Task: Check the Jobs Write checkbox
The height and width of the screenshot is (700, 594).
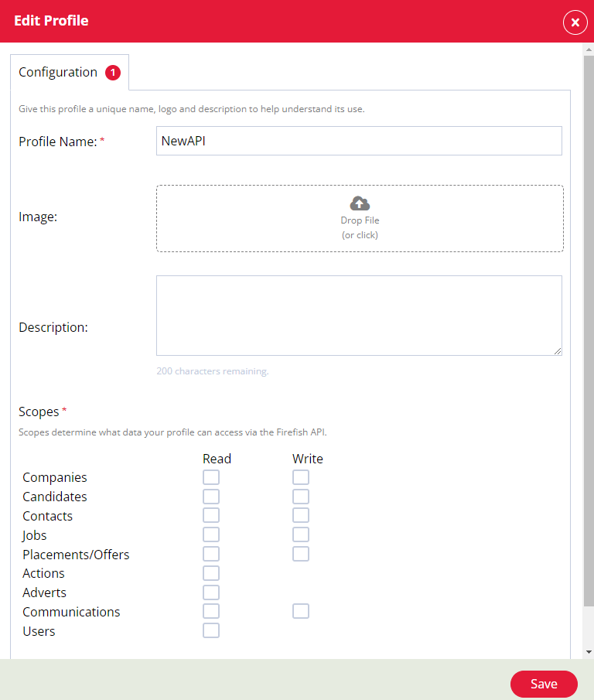Action: coord(301,534)
